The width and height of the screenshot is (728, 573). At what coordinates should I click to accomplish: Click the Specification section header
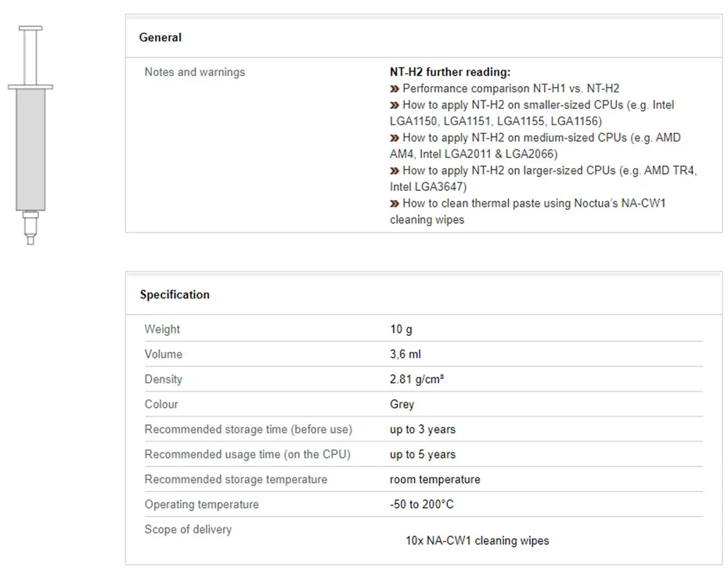pyautogui.click(x=175, y=295)
